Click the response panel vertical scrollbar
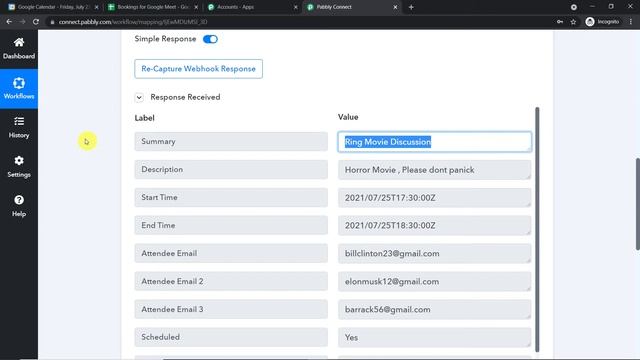The height and width of the screenshot is (360, 640). [537, 229]
